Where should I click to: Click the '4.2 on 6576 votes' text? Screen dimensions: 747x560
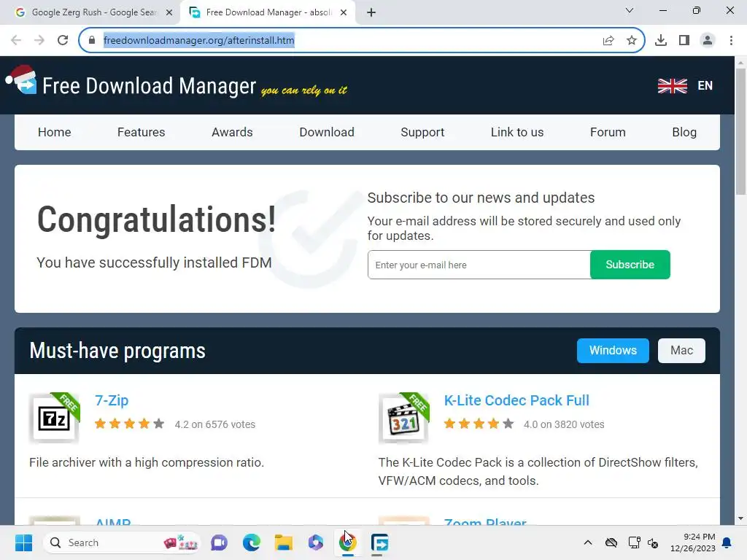[215, 424]
